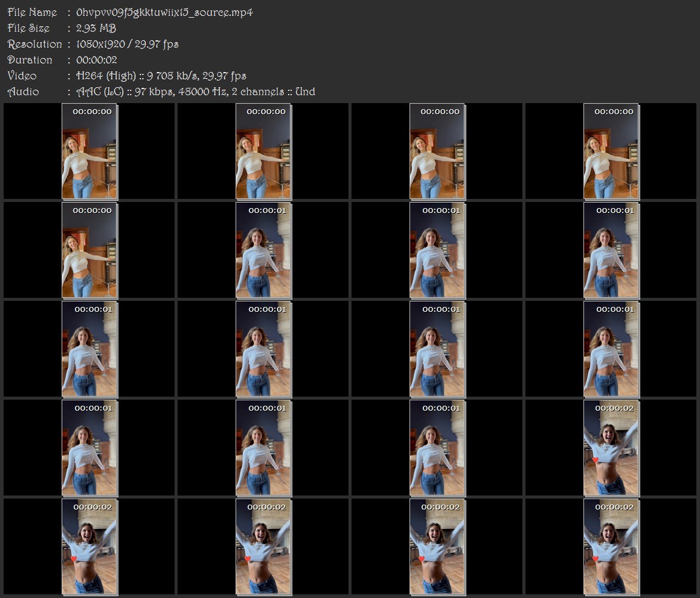This screenshot has height=598, width=700.
Task: Choose bottom-row second-column 00:00:02 thumbnail
Action: click(x=264, y=547)
